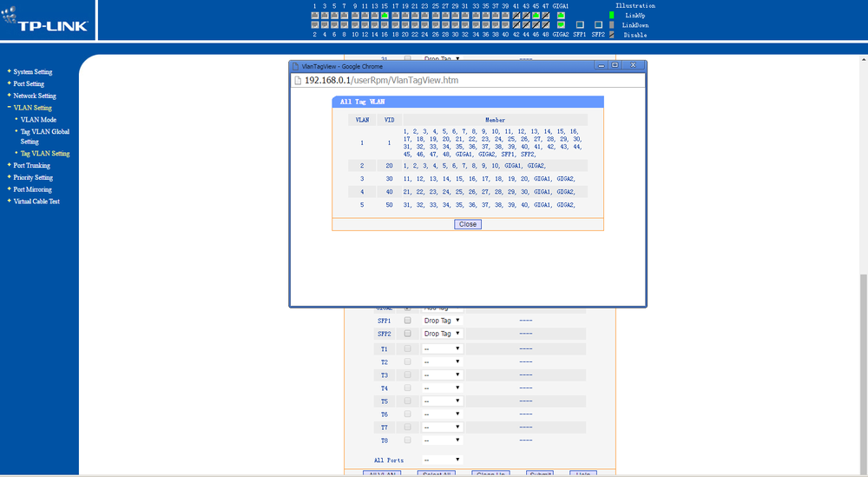Open the VLAN Mode menu item

coord(38,120)
